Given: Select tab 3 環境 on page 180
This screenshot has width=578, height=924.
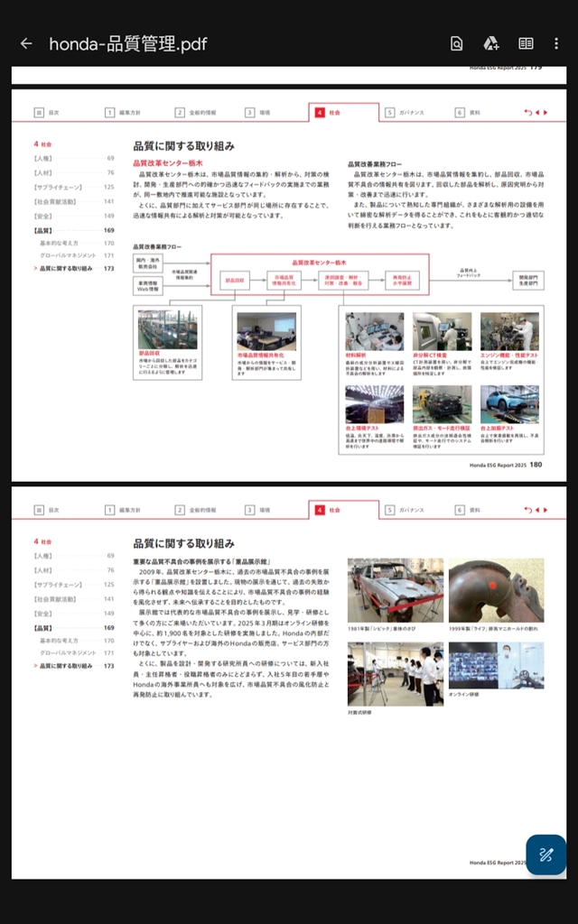Looking at the screenshot, I should [257, 113].
